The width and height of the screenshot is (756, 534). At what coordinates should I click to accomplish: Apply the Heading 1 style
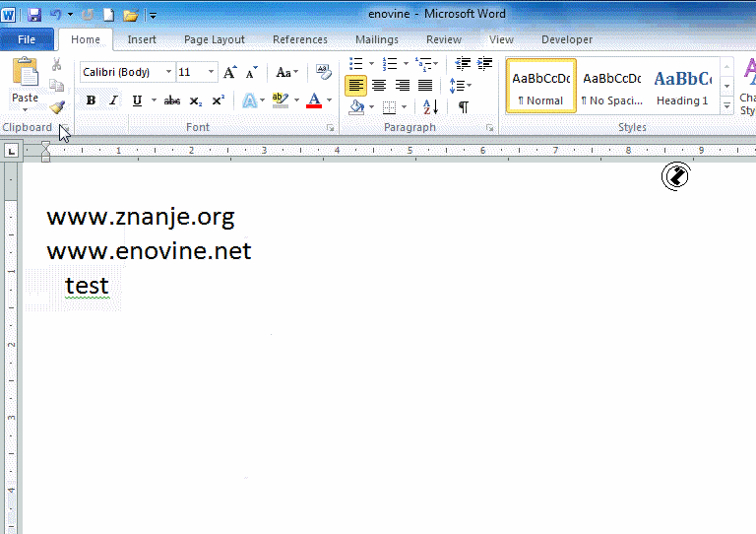[x=682, y=86]
